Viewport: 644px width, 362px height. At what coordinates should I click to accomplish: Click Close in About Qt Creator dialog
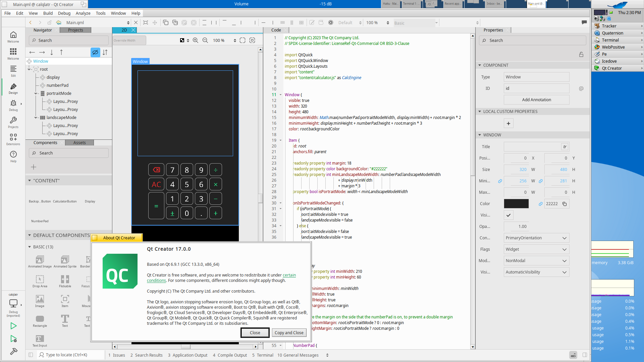pyautogui.click(x=255, y=333)
